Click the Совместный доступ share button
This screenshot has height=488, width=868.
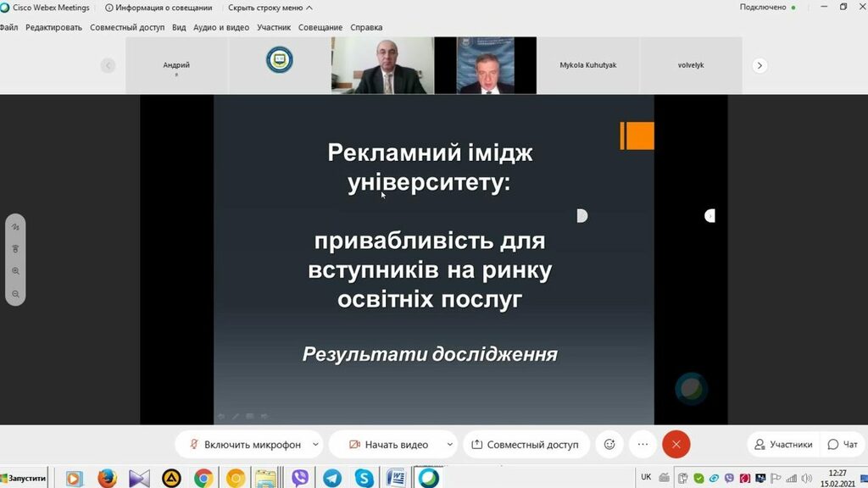[525, 444]
